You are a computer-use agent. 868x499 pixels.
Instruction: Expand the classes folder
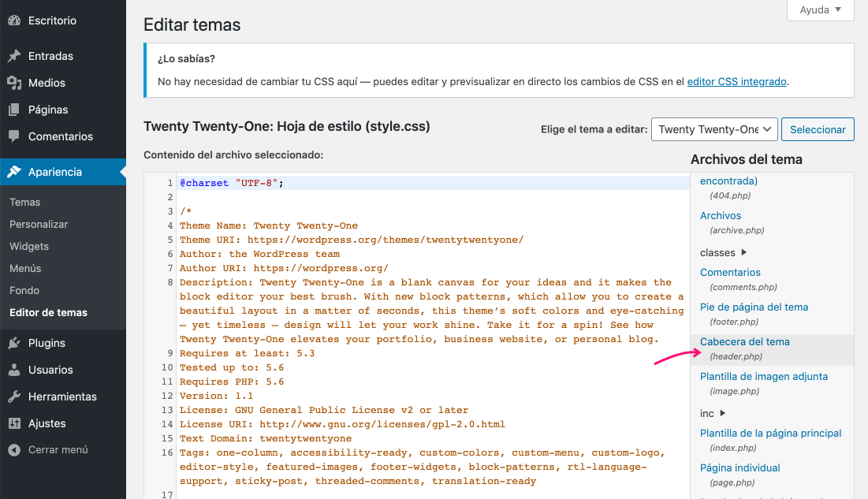click(x=723, y=252)
